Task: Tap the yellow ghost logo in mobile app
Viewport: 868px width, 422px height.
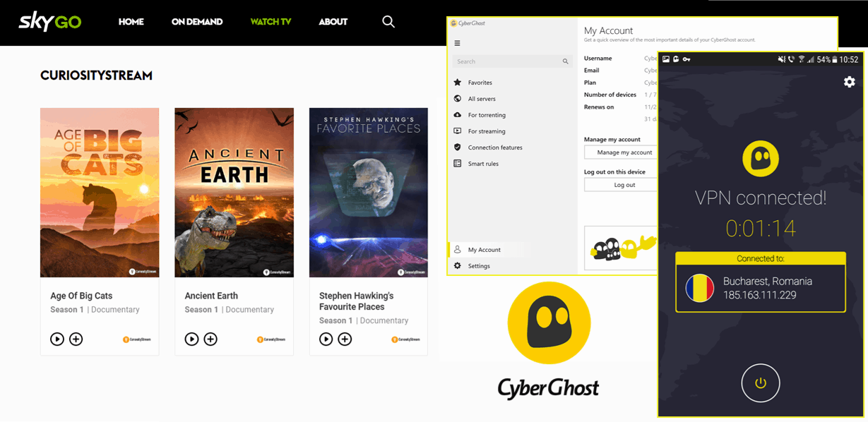Action: coord(761,158)
